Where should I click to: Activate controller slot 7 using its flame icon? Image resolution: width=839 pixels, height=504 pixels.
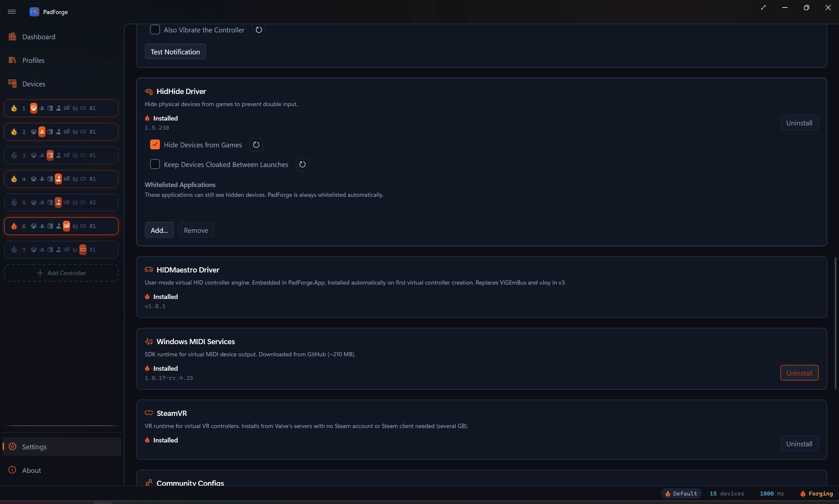(14, 250)
